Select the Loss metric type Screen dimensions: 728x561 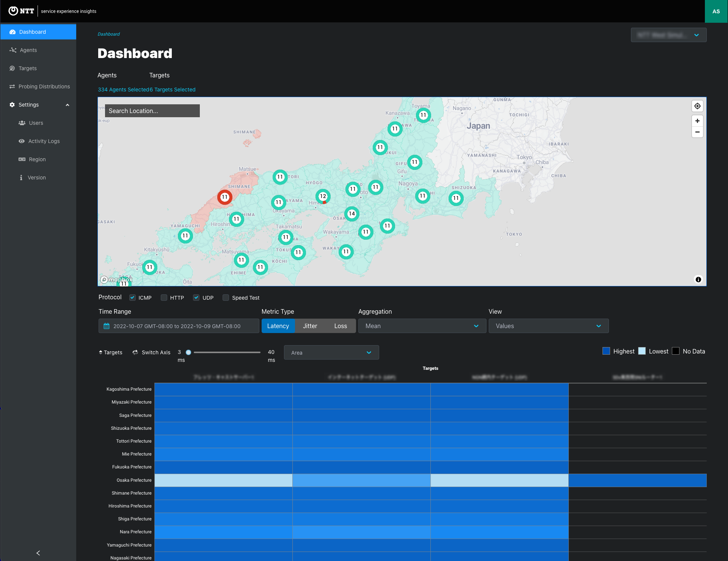point(340,326)
